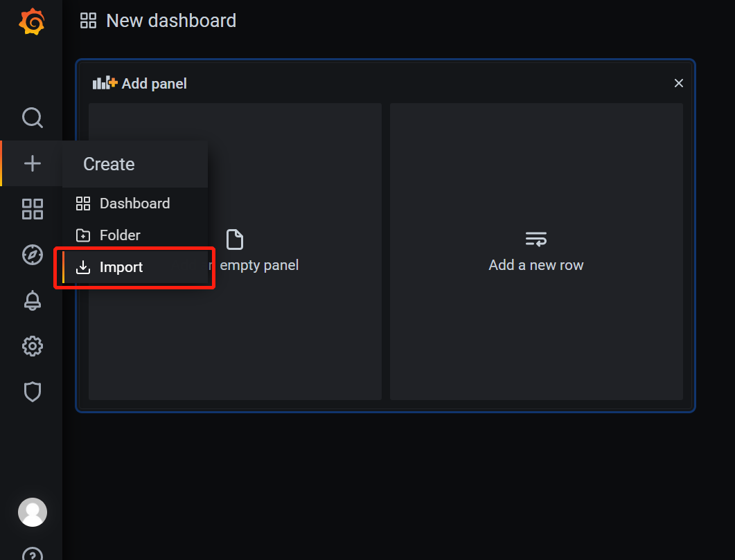Click the Create plus icon in sidebar
This screenshot has width=735, height=560.
tap(33, 163)
